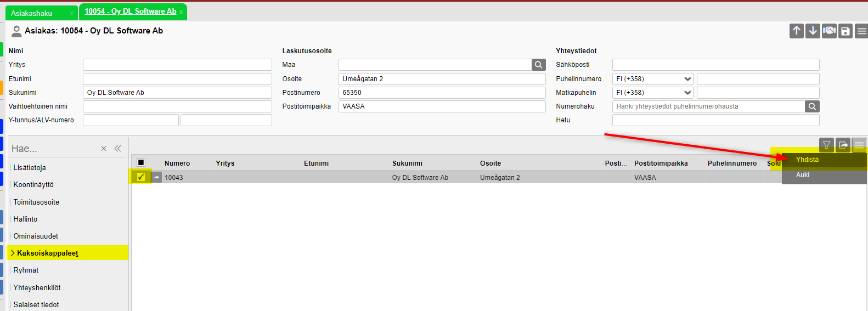Click the 10043 cell in the table
This screenshot has height=311, width=868.
click(x=174, y=178)
